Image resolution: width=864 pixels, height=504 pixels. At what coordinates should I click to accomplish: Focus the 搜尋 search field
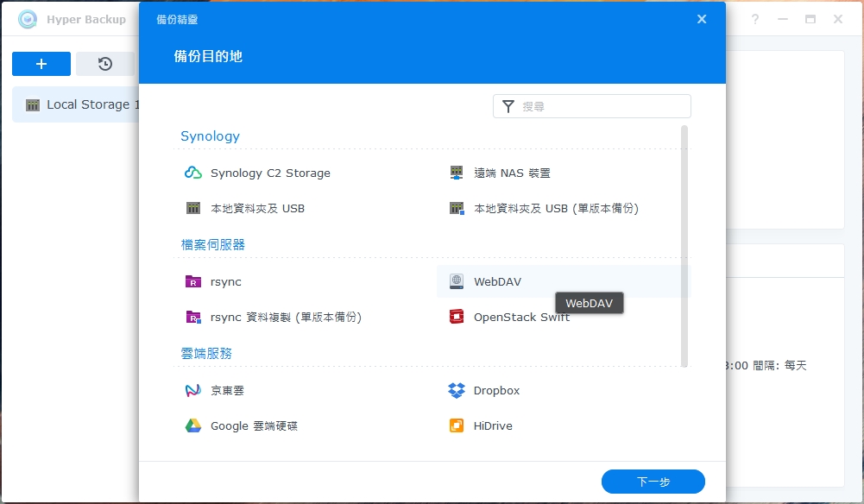tap(592, 106)
